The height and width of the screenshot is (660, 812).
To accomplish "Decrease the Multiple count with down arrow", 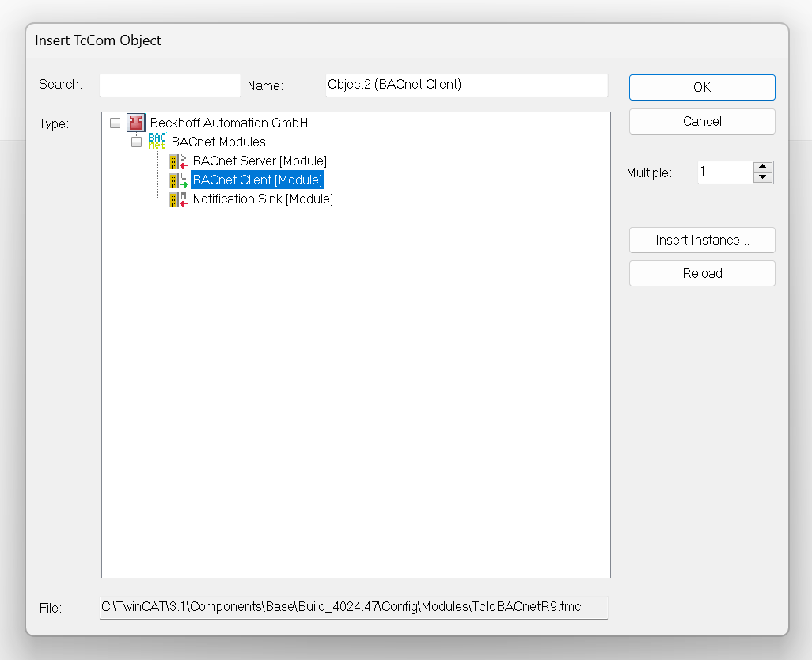I will [763, 177].
